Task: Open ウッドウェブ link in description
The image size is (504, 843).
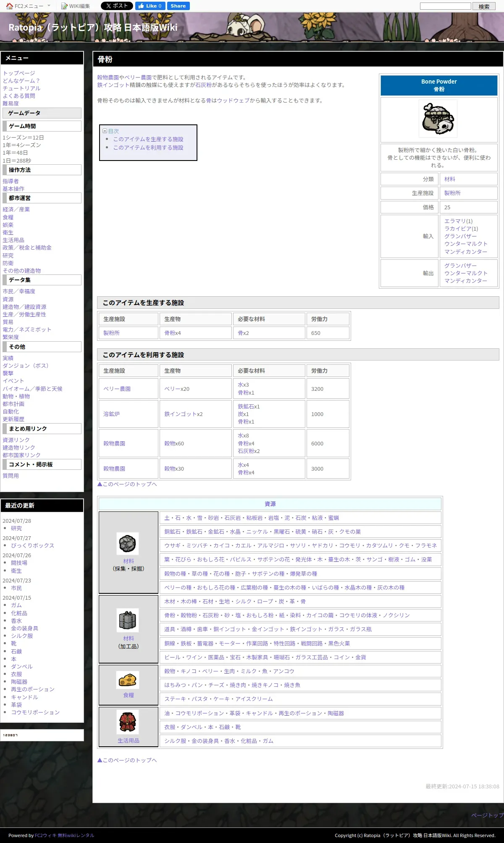Action: (x=233, y=100)
